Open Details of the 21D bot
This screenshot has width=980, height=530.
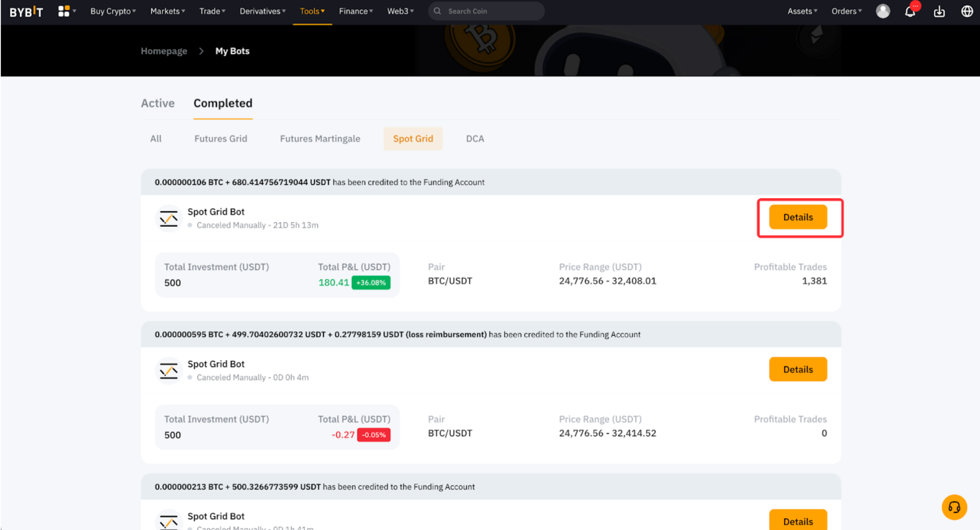tap(798, 217)
